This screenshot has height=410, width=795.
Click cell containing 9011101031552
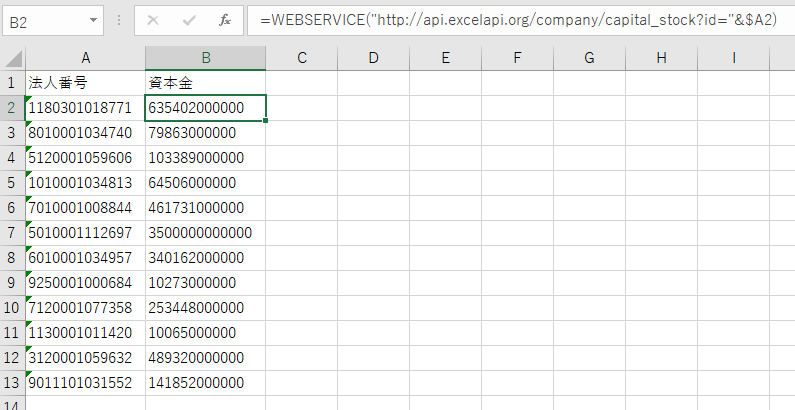pyautogui.click(x=85, y=382)
